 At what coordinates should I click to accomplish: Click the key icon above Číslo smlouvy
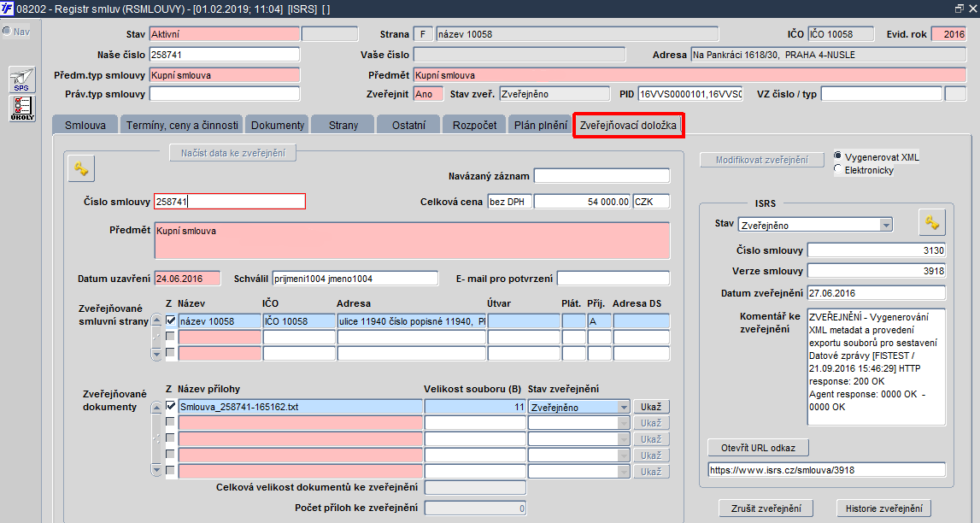(x=81, y=168)
